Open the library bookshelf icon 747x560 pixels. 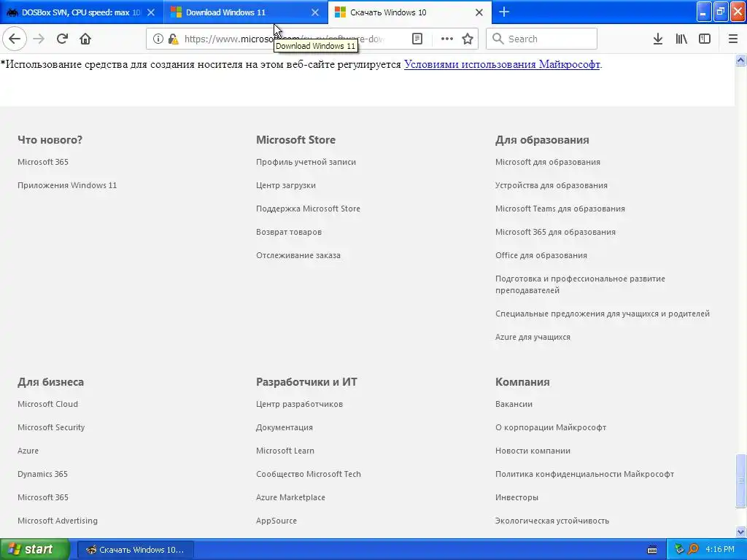point(681,39)
